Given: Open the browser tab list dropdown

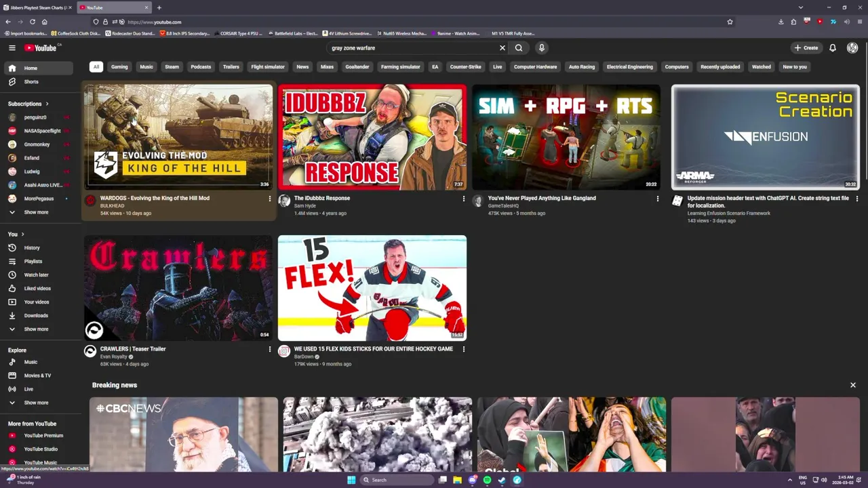Looking at the screenshot, I should click(x=800, y=7).
